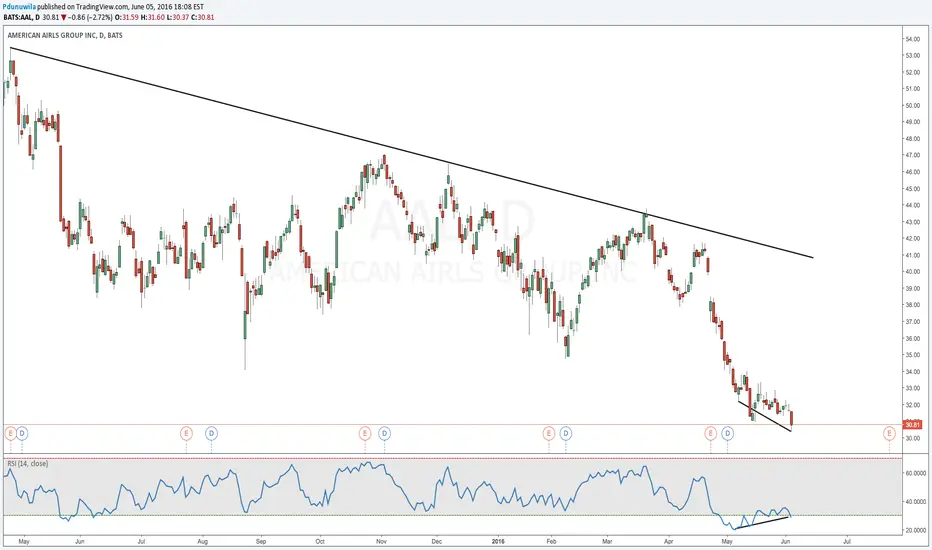Image resolution: width=932 pixels, height=550 pixels.
Task: Click the RSI 40.0000 axis label
Action: point(915,502)
